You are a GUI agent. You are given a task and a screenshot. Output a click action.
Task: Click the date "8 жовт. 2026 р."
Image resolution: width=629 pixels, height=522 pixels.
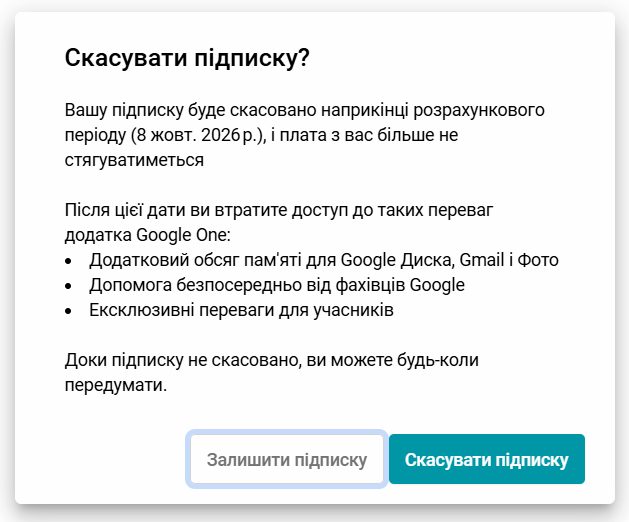point(199,134)
